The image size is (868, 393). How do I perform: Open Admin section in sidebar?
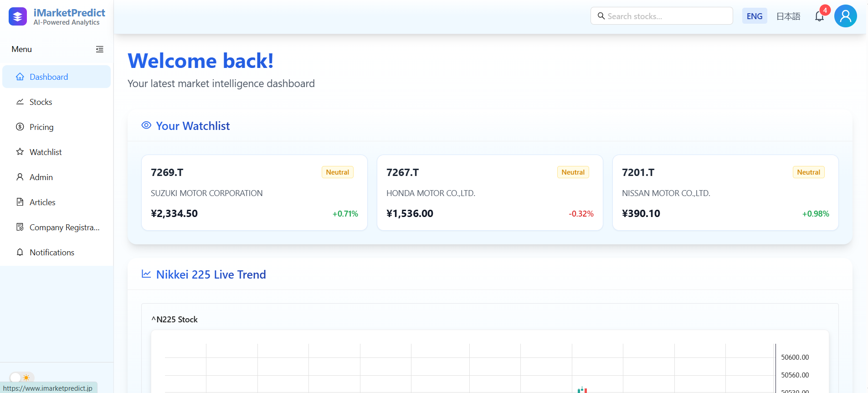pos(41,177)
